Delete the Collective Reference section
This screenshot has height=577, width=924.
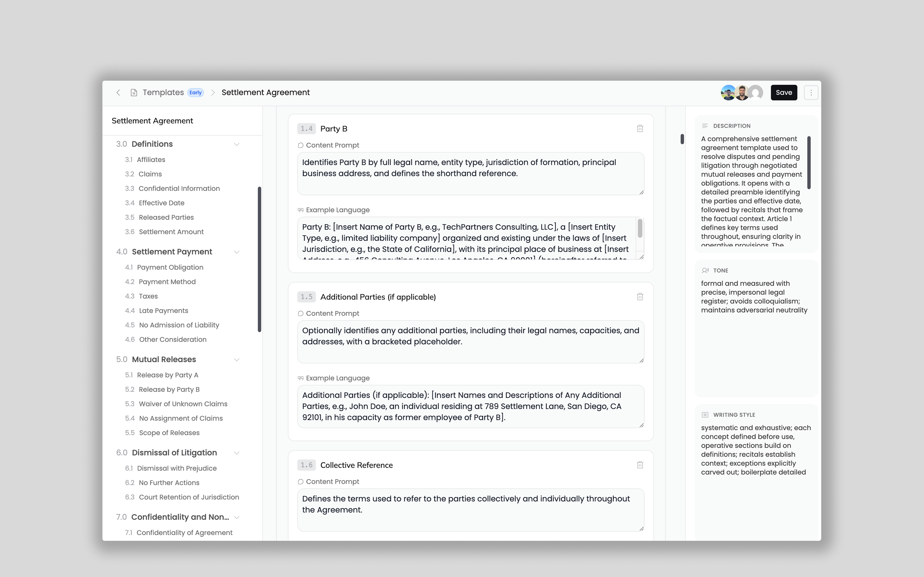click(640, 465)
